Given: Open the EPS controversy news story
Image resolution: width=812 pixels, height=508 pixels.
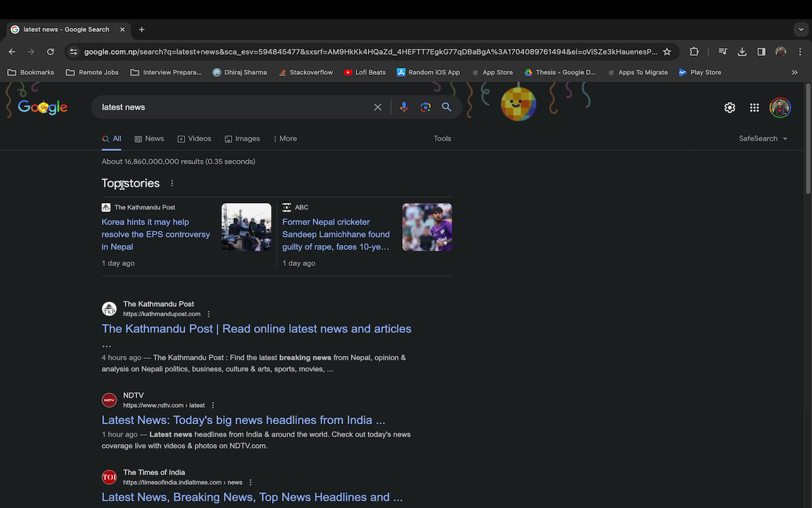Looking at the screenshot, I should point(155,234).
